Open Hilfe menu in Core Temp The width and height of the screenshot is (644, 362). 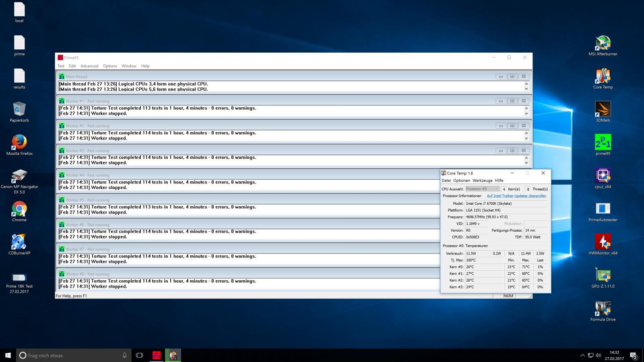point(499,181)
